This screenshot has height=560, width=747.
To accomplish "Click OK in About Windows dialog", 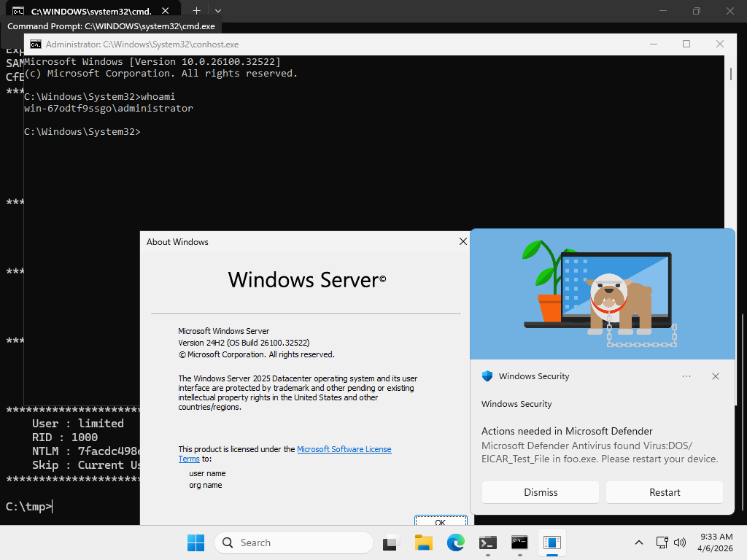I will [440, 521].
